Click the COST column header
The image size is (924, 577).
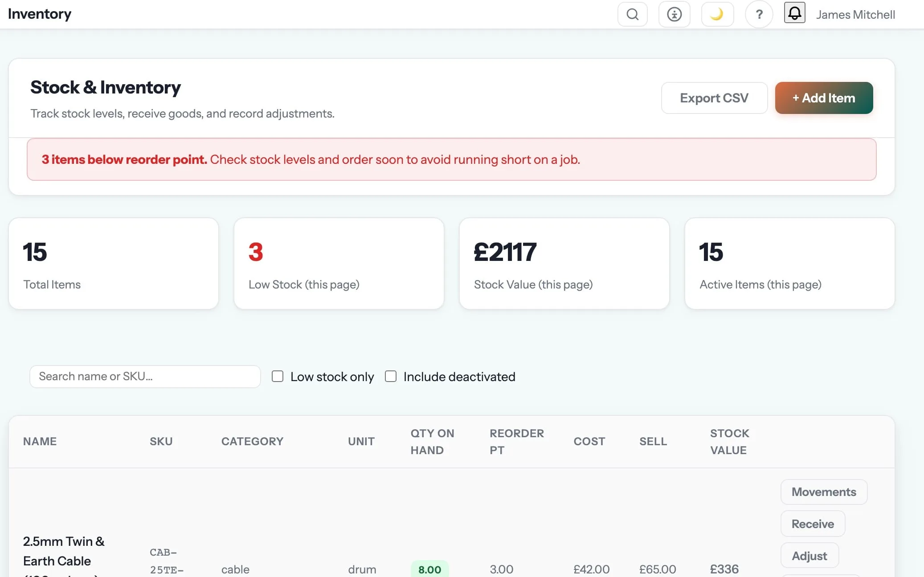pos(589,441)
